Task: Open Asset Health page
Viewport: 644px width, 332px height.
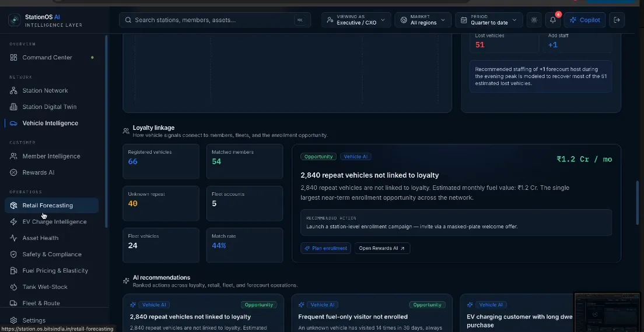Action: point(51,238)
